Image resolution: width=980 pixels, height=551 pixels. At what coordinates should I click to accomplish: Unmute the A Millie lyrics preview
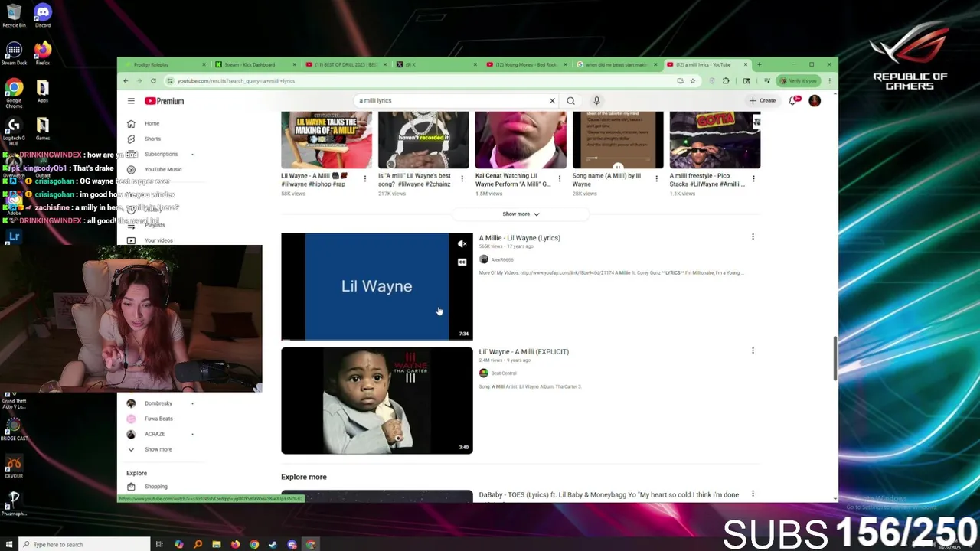[462, 244]
